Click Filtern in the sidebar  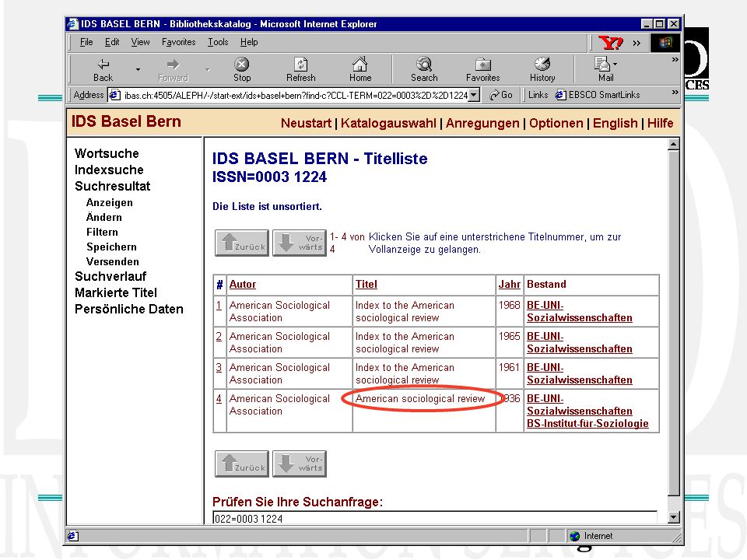[x=102, y=232]
